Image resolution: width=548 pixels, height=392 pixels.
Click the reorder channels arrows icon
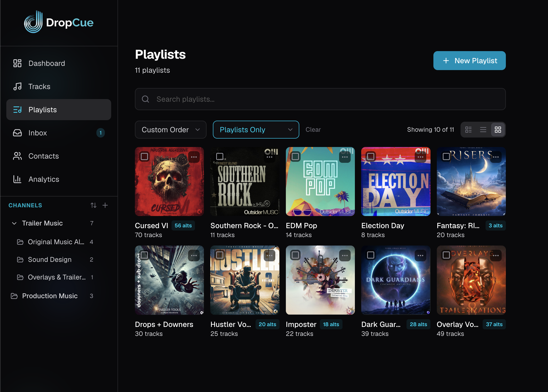click(x=94, y=205)
